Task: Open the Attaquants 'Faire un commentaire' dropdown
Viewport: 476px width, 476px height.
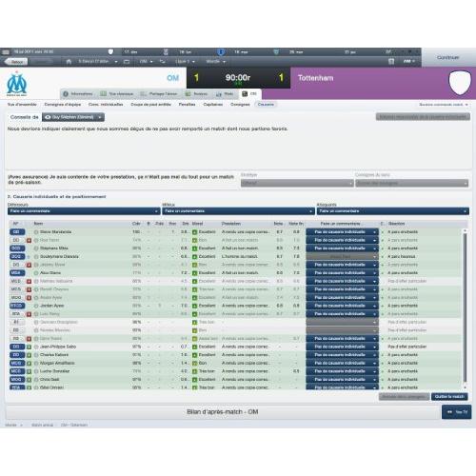Action: [393, 211]
